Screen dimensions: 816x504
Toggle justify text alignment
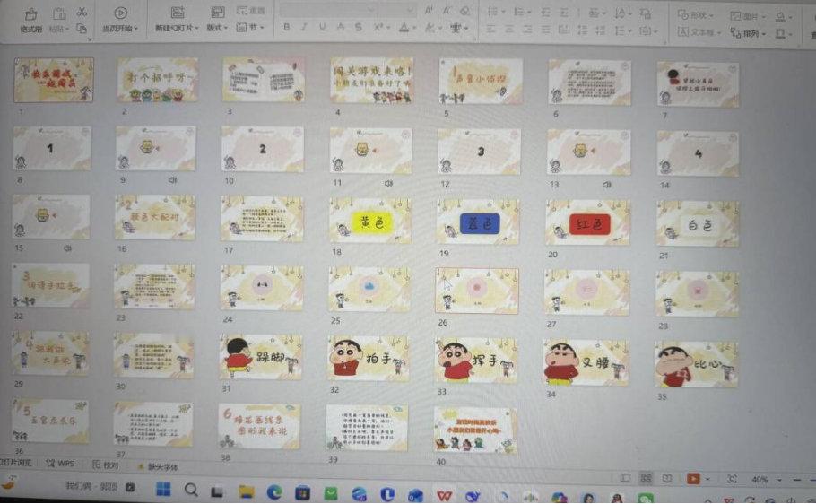tap(545, 30)
